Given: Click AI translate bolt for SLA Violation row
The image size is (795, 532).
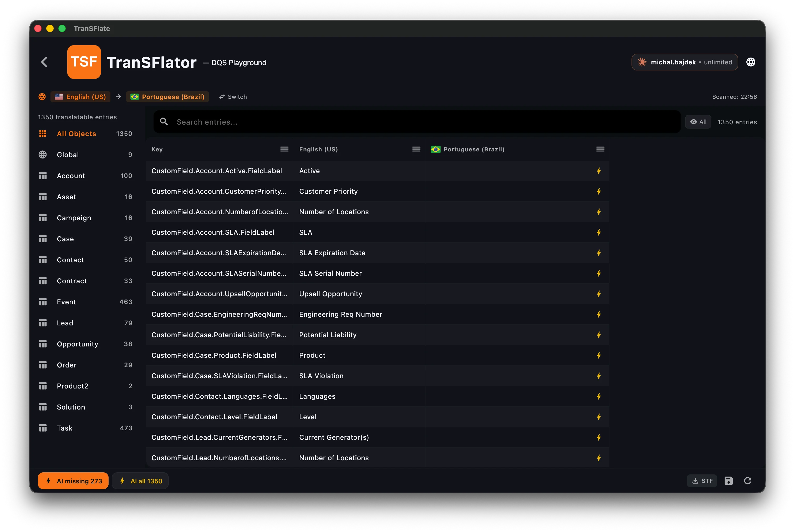Looking at the screenshot, I should click(599, 376).
